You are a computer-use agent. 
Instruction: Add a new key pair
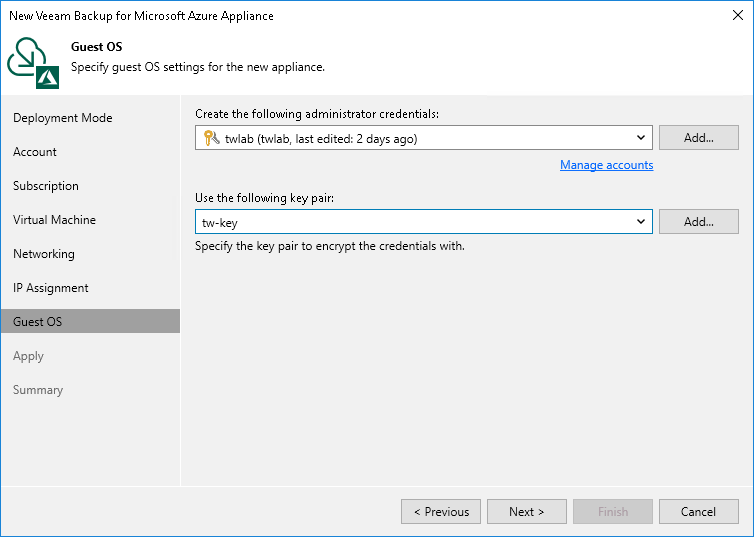point(698,222)
